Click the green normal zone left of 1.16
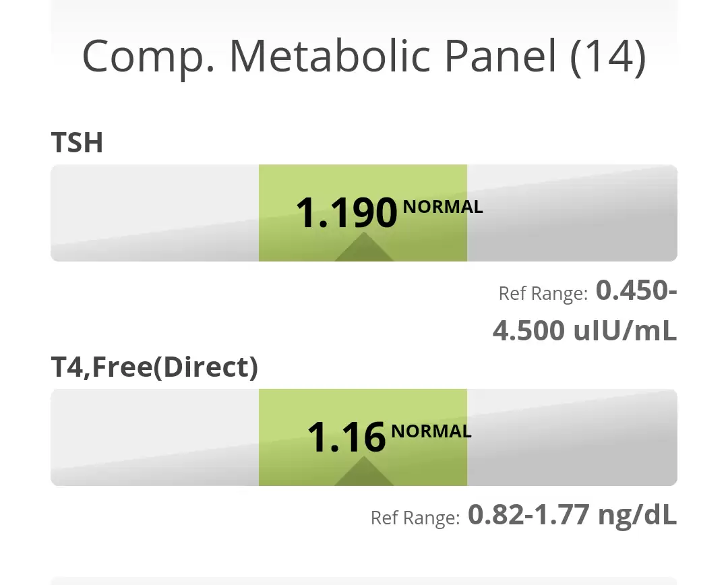 [282, 437]
